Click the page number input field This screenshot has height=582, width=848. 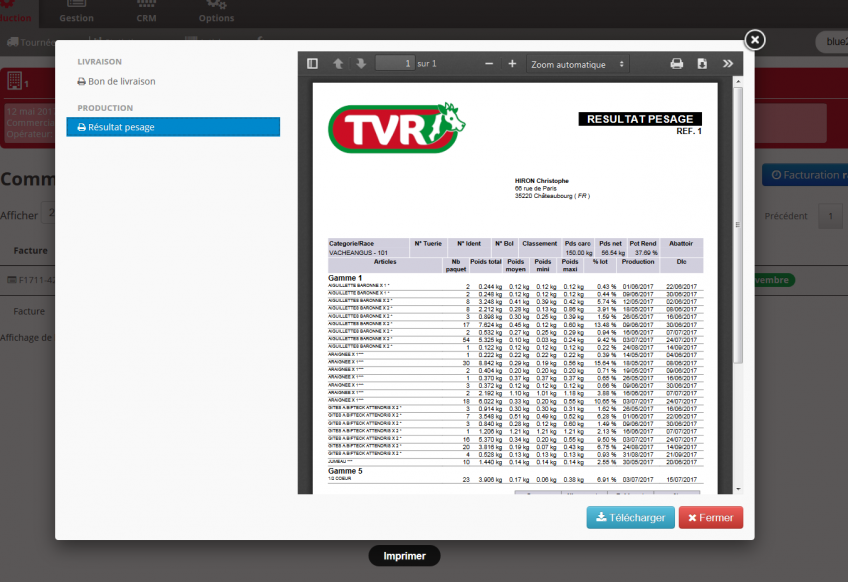(x=394, y=64)
